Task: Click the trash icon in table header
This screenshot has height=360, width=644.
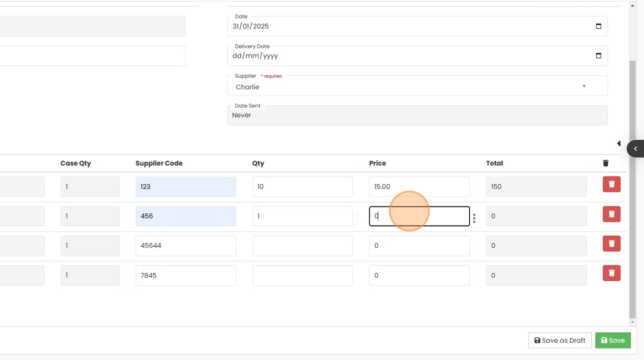Action: (605, 163)
